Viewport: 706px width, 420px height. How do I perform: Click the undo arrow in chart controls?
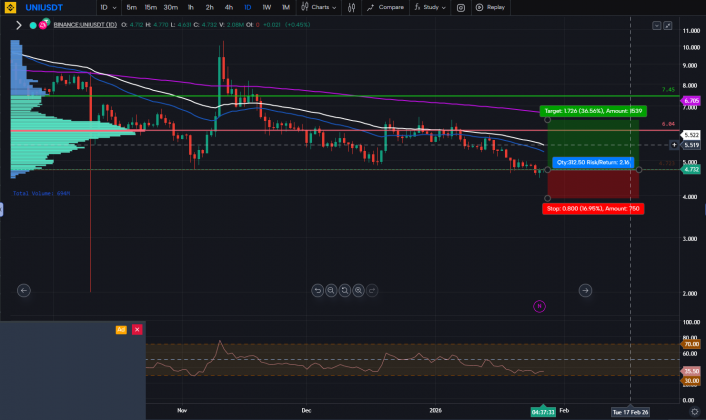pyautogui.click(x=317, y=291)
